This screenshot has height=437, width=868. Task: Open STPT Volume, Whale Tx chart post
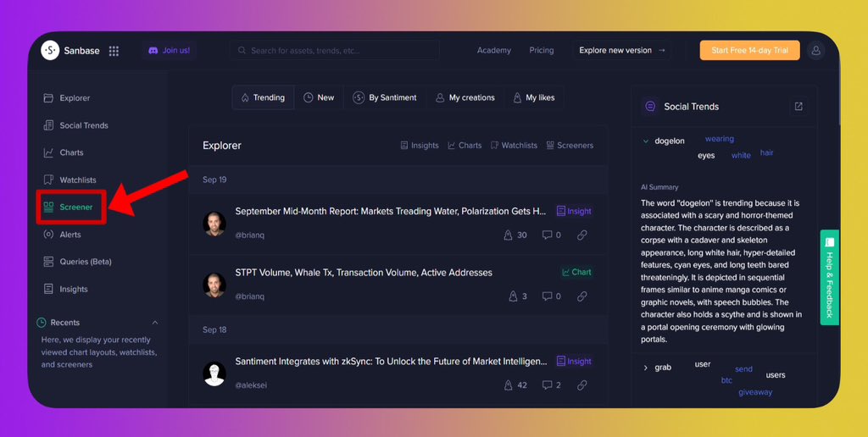[364, 273]
